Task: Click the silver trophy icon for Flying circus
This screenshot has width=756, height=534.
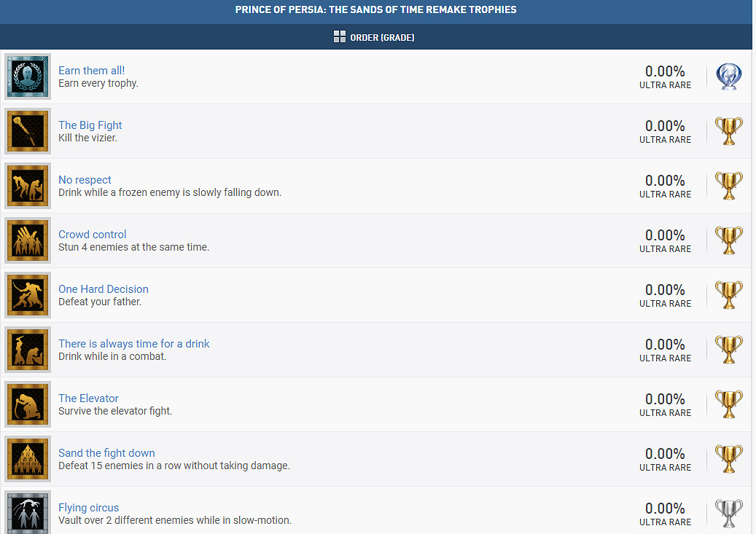Action: [x=728, y=514]
